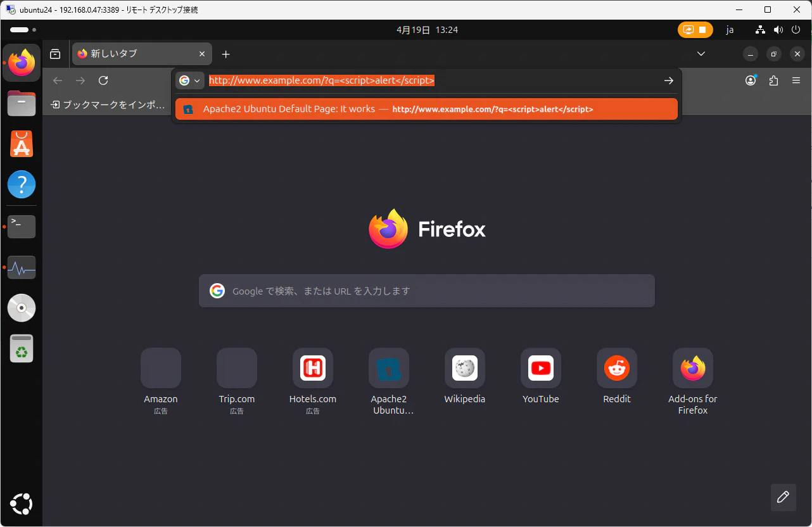Open the Extensions puzzle icon

tap(773, 80)
